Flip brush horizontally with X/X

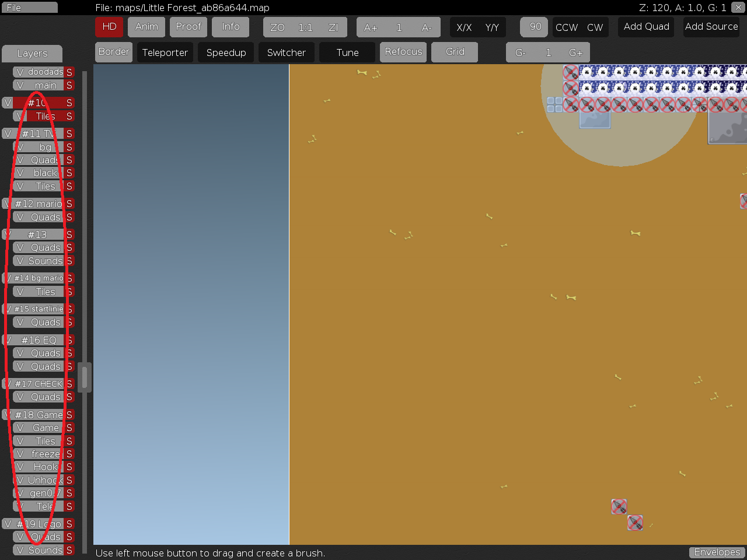pos(464,27)
